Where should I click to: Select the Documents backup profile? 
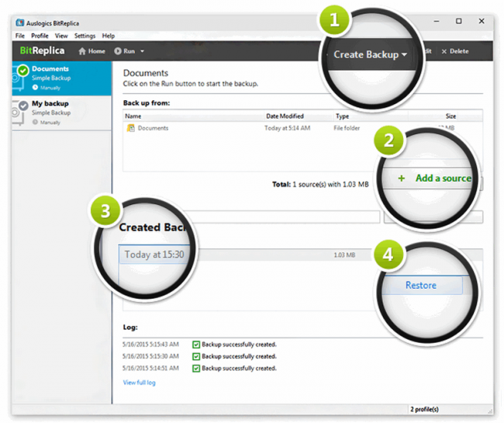click(62, 78)
